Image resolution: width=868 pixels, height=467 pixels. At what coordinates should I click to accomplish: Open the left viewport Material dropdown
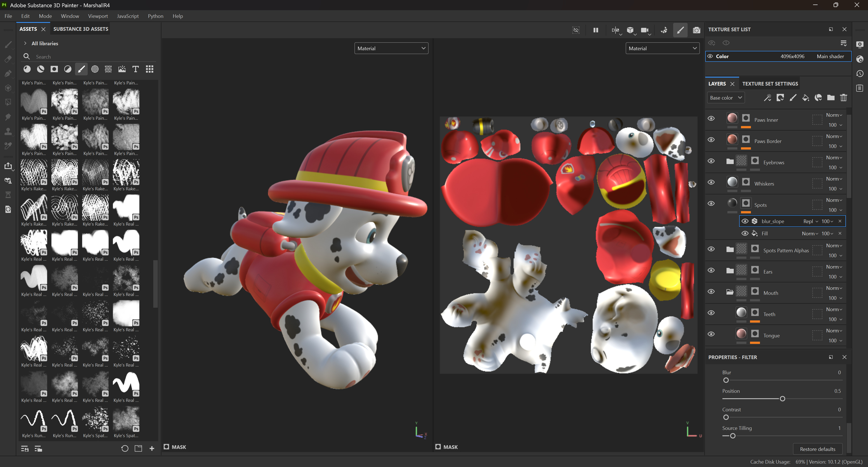click(391, 48)
